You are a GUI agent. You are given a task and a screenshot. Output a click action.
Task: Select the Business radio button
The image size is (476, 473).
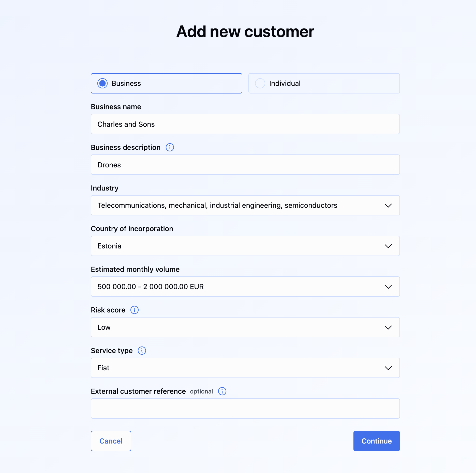click(x=102, y=83)
